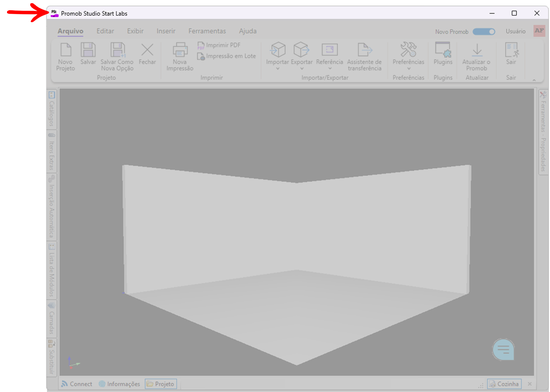Click the Importar box icon
Image resolution: width=550 pixels, height=392 pixels.
pos(277,50)
